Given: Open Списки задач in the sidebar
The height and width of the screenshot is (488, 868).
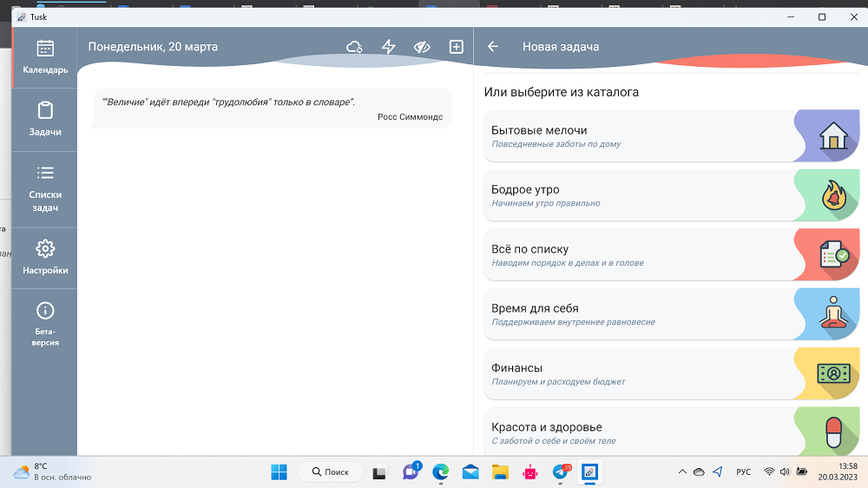Looking at the screenshot, I should coord(45,189).
